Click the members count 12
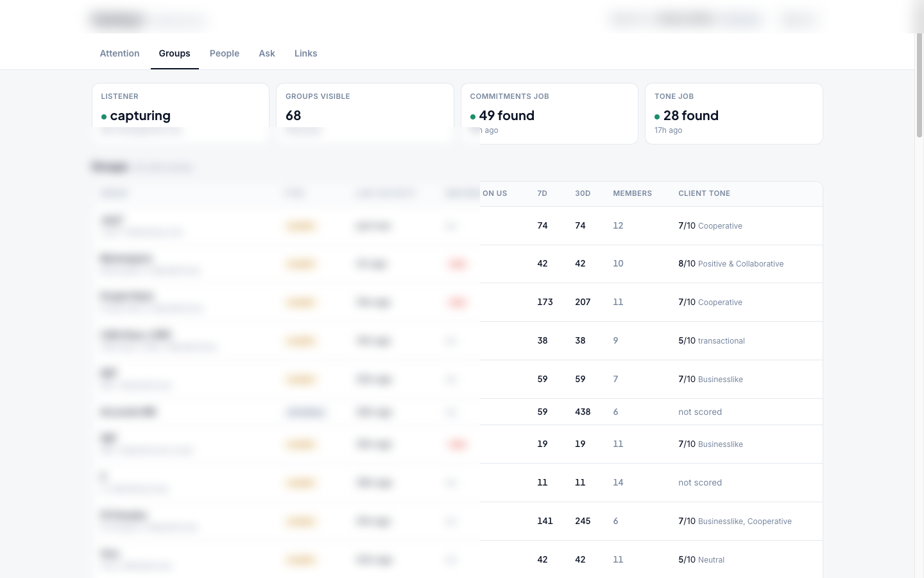 click(x=618, y=225)
